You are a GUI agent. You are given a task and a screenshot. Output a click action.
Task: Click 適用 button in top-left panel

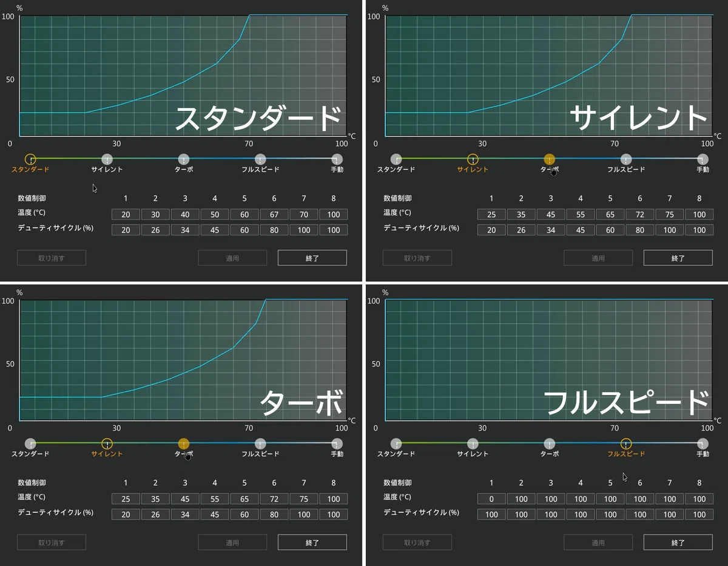(232, 258)
